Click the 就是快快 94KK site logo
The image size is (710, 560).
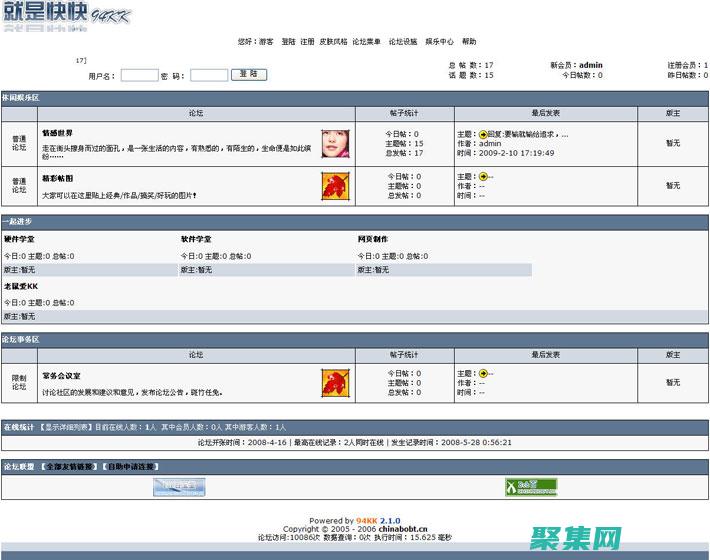(x=65, y=14)
